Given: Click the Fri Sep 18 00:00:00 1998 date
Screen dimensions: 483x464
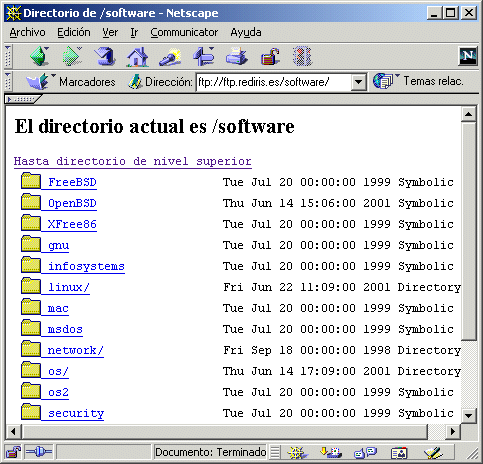Looking at the screenshot, I should (307, 350).
